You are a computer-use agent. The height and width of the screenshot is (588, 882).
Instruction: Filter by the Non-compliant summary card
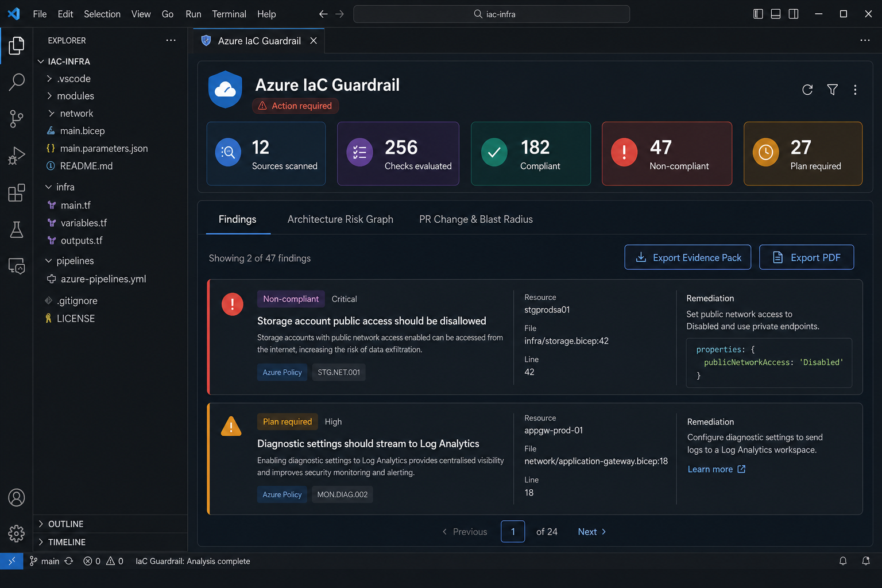click(x=667, y=153)
